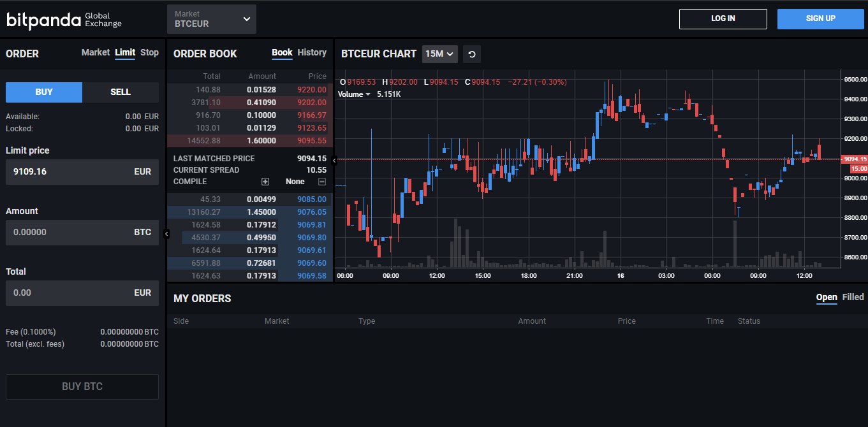Click the Status column header in My Orders
The image size is (868, 427).
(749, 321)
